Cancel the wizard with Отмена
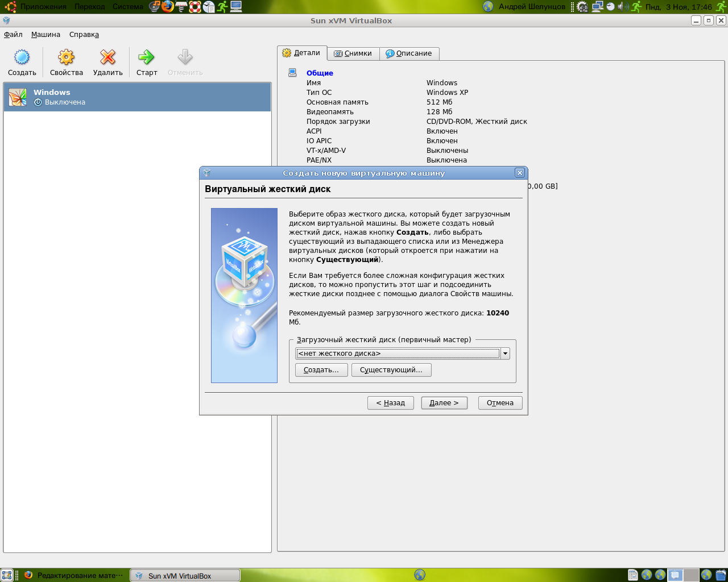 tap(500, 403)
